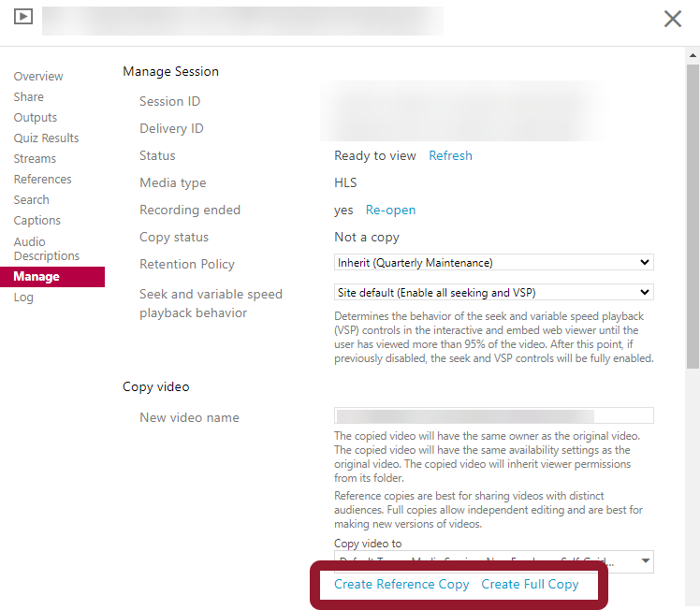
Task: Click Create Reference Copy
Action: [401, 585]
